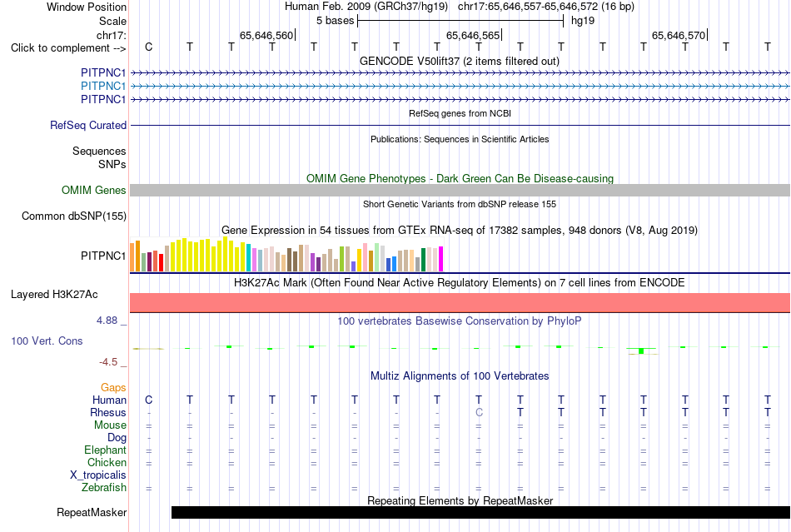
Task: Click the Dog species label
Action: point(117,438)
